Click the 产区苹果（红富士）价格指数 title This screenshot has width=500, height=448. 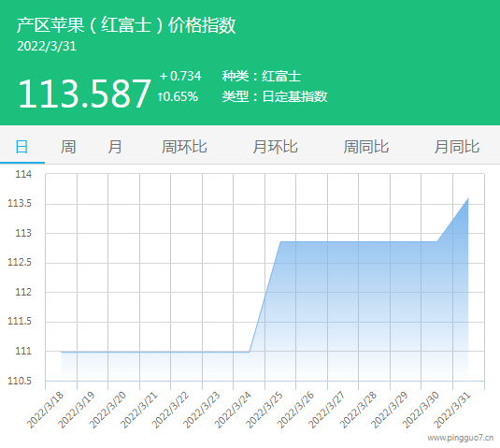tap(126, 25)
